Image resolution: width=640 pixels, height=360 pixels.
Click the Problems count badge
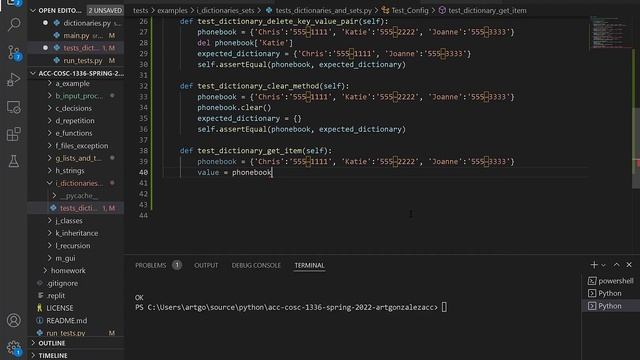(x=177, y=265)
